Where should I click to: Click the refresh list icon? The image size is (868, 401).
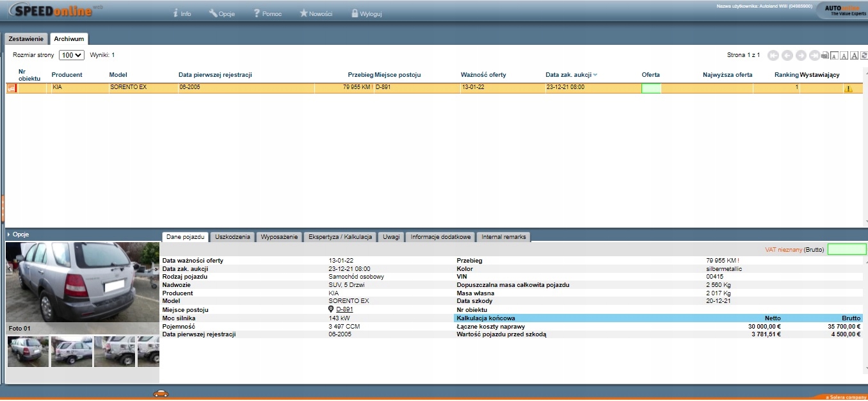(x=864, y=56)
